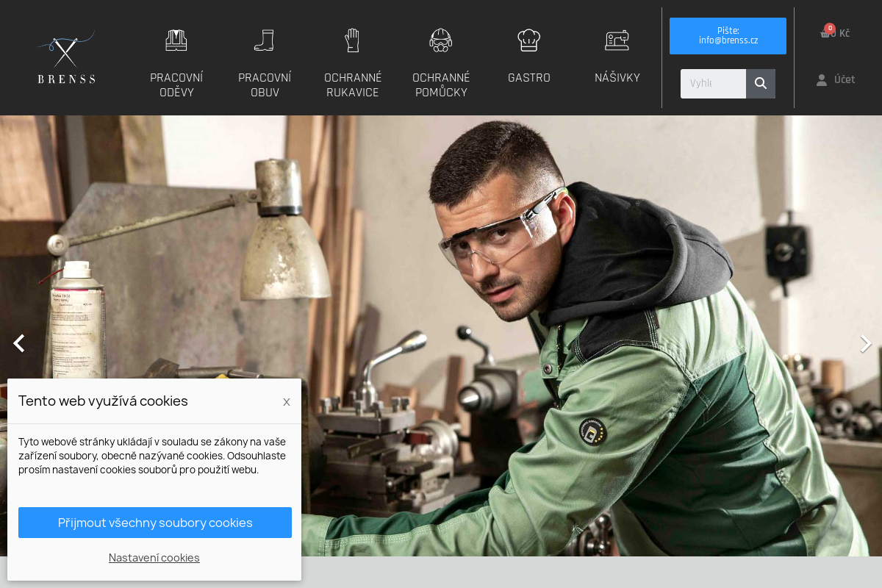Open Nastavení cookies link
Viewport: 882px width, 588px height.
(154, 558)
